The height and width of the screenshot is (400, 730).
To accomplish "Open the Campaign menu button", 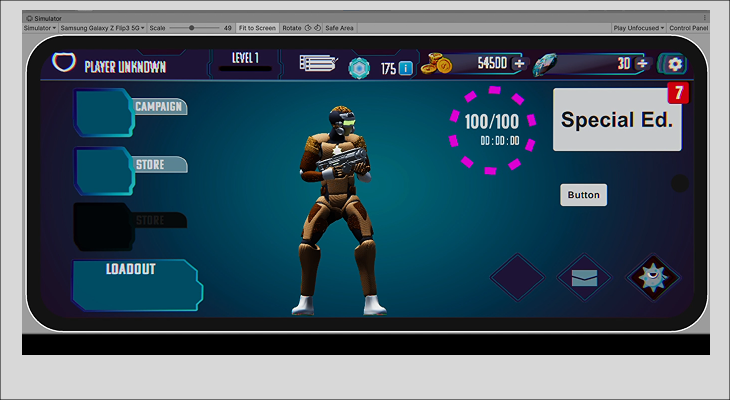I will click(x=131, y=112).
